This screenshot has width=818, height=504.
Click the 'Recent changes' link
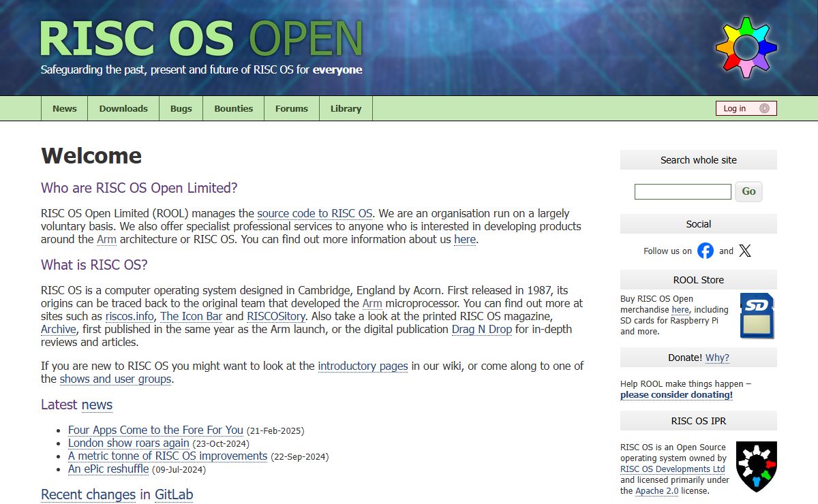click(89, 494)
